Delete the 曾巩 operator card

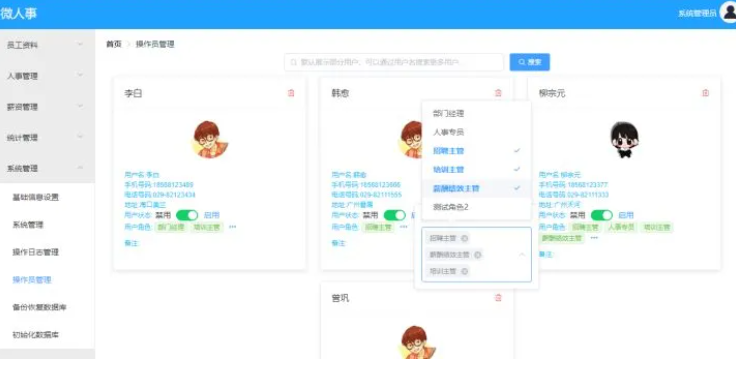point(498,298)
